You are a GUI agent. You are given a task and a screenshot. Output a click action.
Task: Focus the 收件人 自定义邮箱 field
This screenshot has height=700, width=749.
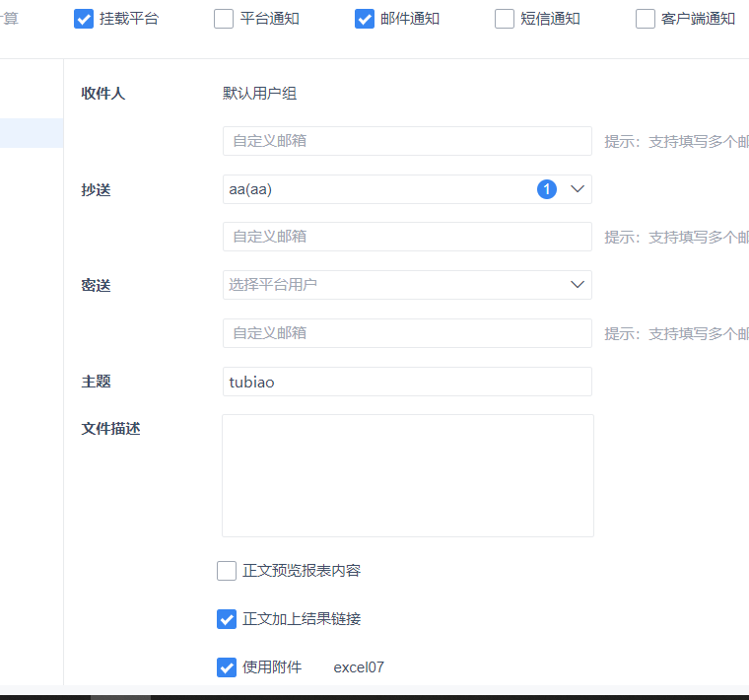point(407,141)
